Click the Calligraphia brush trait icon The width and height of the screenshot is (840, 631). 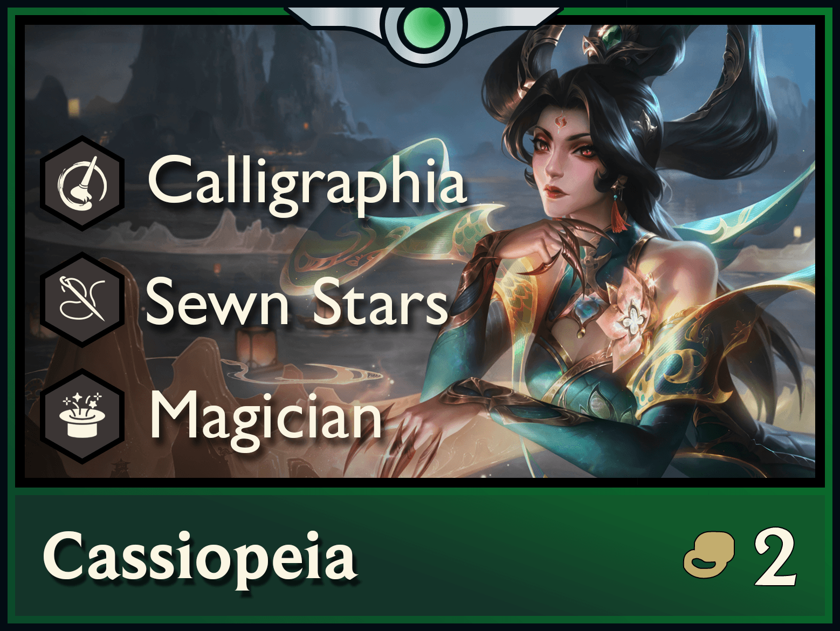[82, 183]
